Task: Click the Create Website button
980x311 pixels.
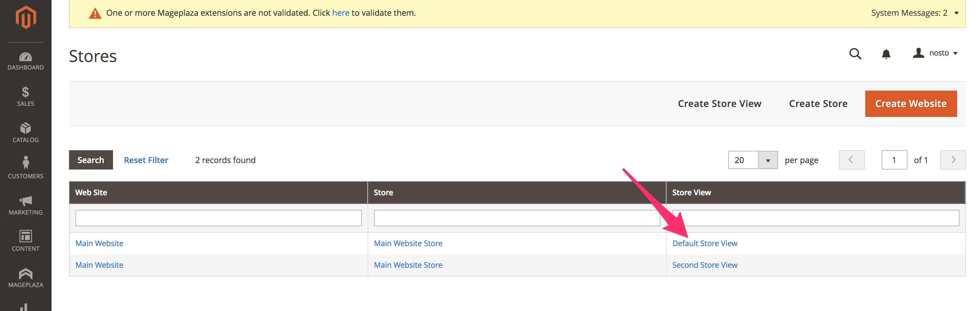Action: point(911,104)
